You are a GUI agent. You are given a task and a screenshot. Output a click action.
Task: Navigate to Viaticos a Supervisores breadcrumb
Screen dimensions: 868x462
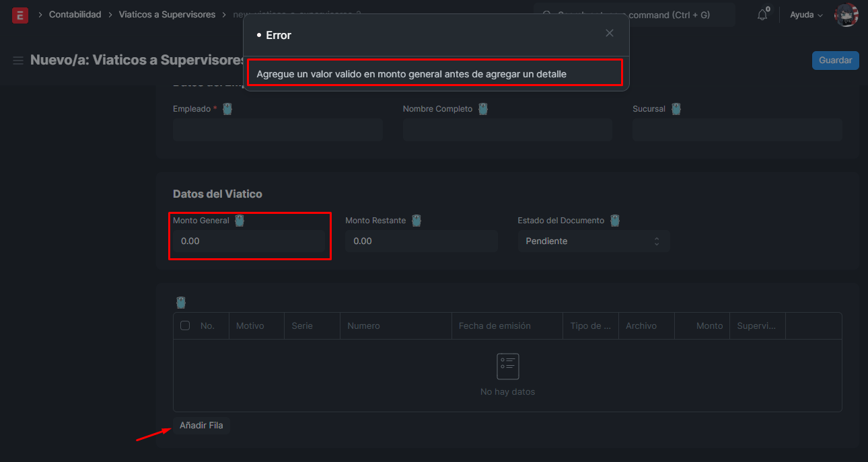167,15
